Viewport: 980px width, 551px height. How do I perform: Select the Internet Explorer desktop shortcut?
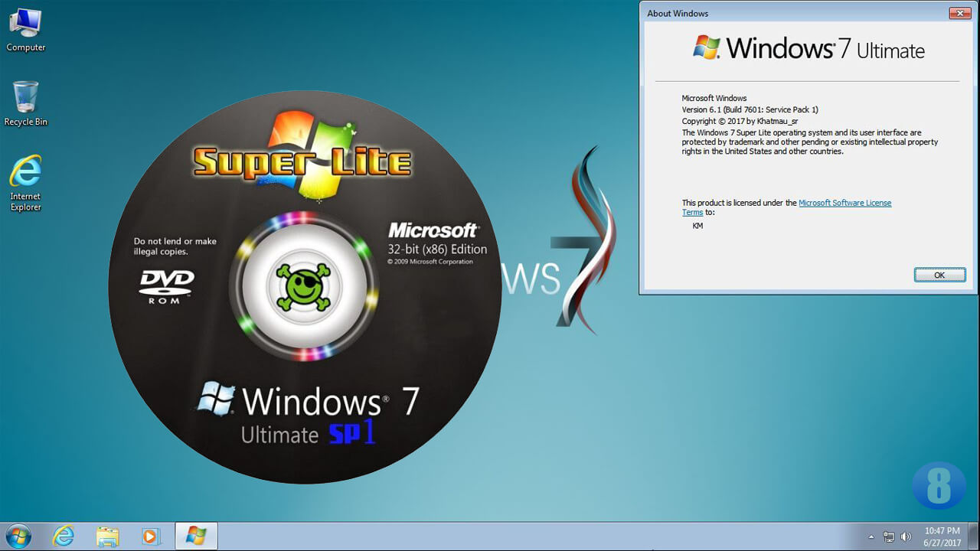click(25, 184)
